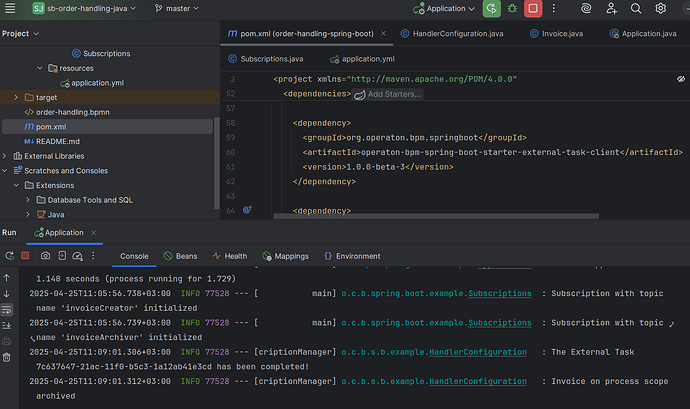Select Subscriptions class in project tree
This screenshot has width=690, height=409.
[x=101, y=53]
